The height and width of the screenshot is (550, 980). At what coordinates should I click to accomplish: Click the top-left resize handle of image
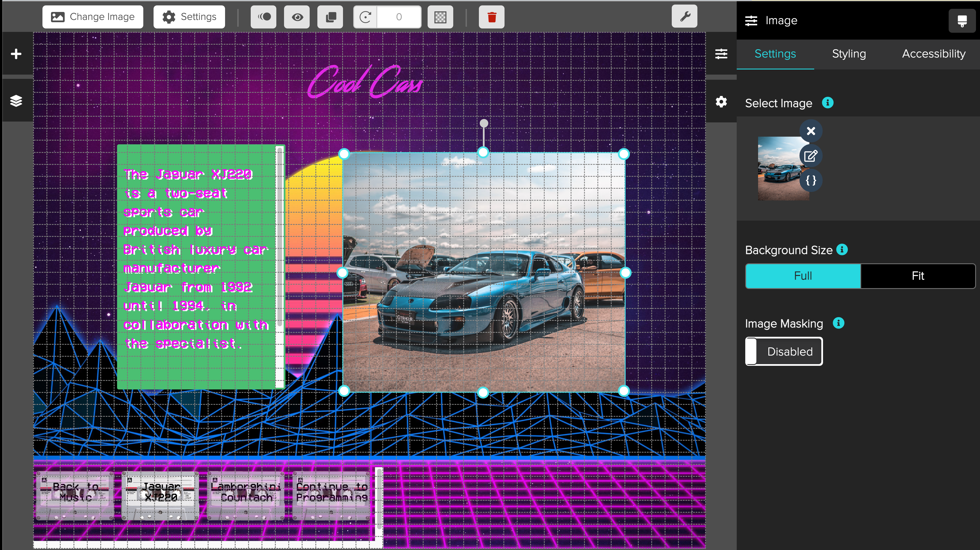pos(344,153)
